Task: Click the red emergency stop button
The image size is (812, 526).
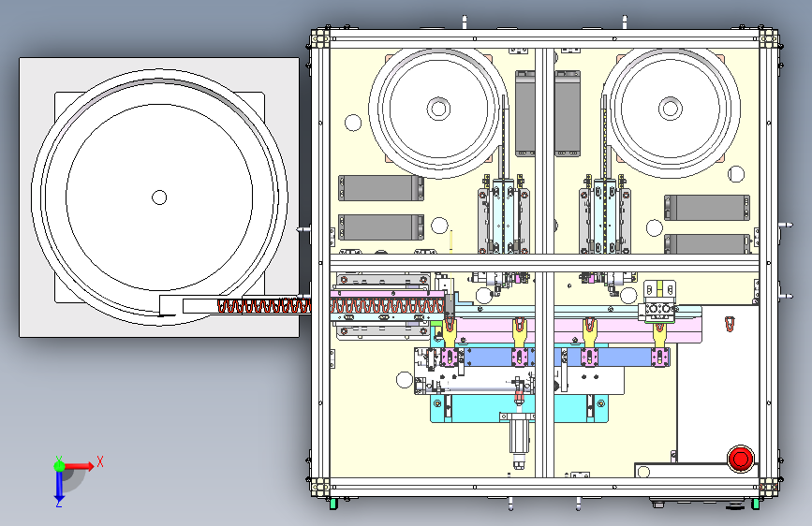Action: 740,459
